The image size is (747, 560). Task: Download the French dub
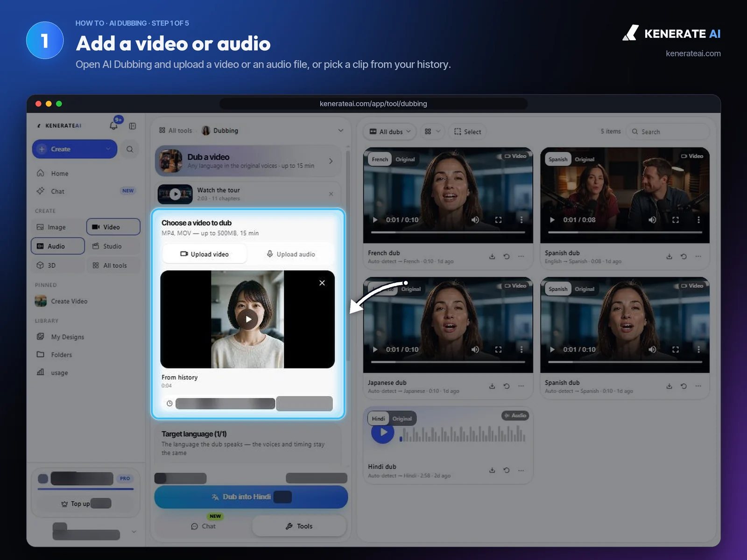coord(492,257)
